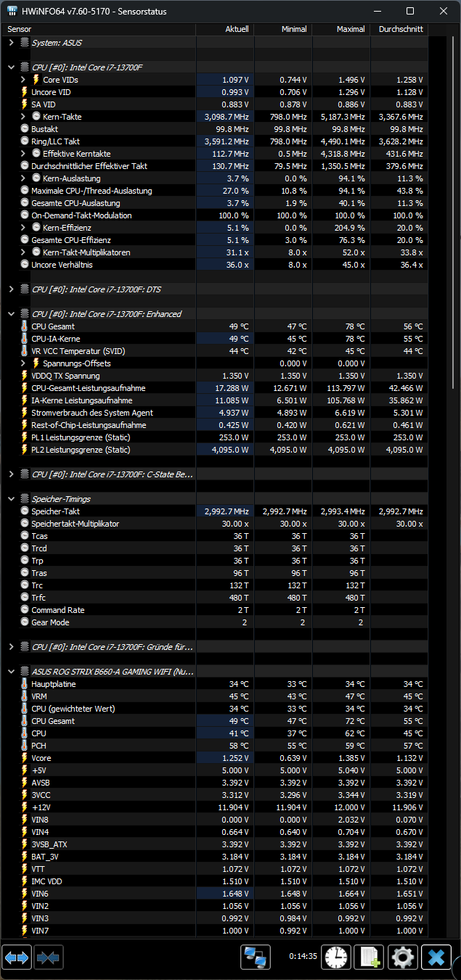Click lightning icon beside Vcore

25,758
